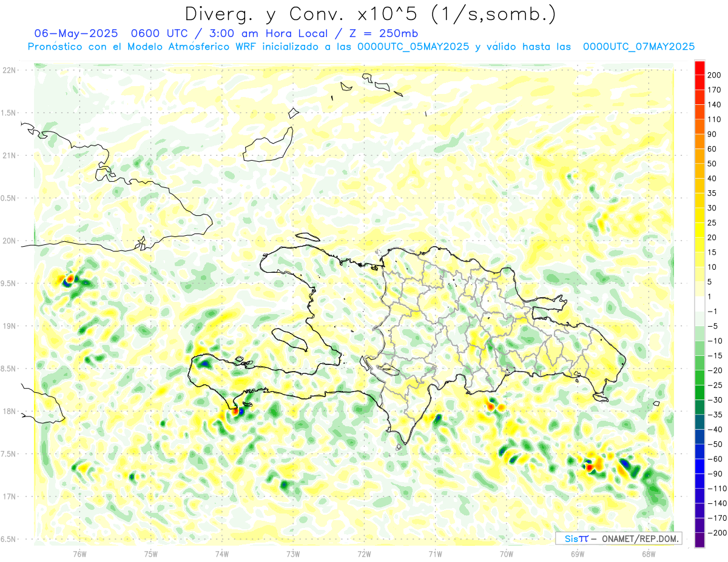This screenshot has height=562, width=728.
Task: Click the white swatch between 1 and -1
Action: pos(699,304)
